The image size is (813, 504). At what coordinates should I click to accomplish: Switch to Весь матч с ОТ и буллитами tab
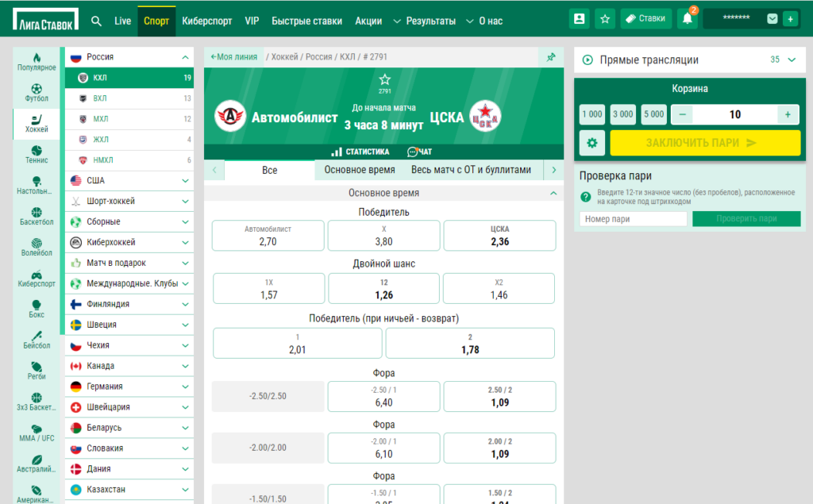[x=471, y=170]
